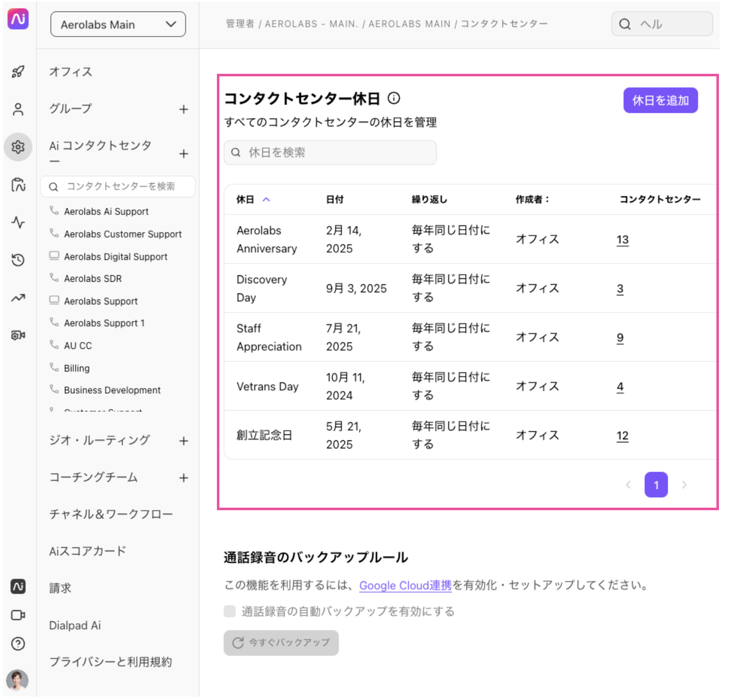Open the 4 contact centers link for Vetrans Day
This screenshot has height=700, width=737.
point(620,387)
